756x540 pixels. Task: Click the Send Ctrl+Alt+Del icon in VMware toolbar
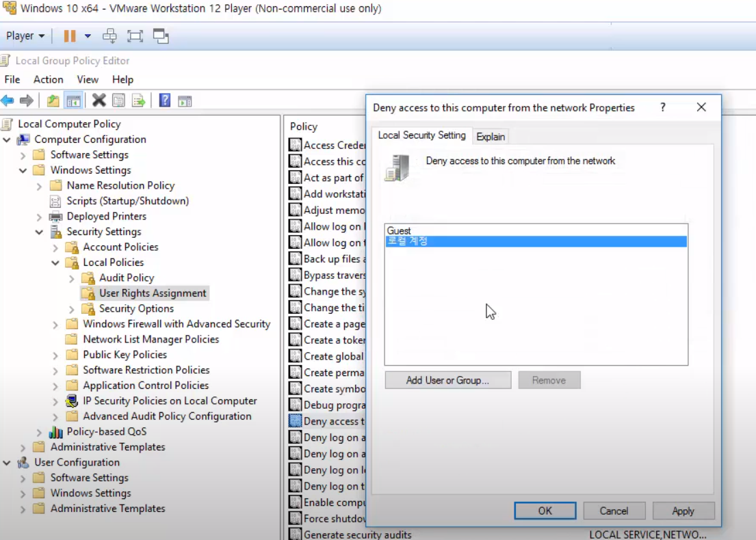tap(109, 36)
